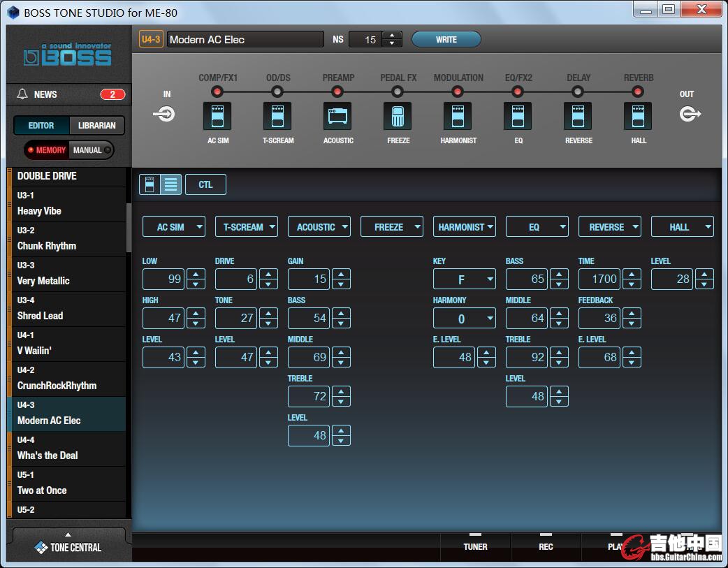728x568 pixels.
Task: Toggle the COMP/FX1 on/off indicator
Action: pyautogui.click(x=217, y=92)
